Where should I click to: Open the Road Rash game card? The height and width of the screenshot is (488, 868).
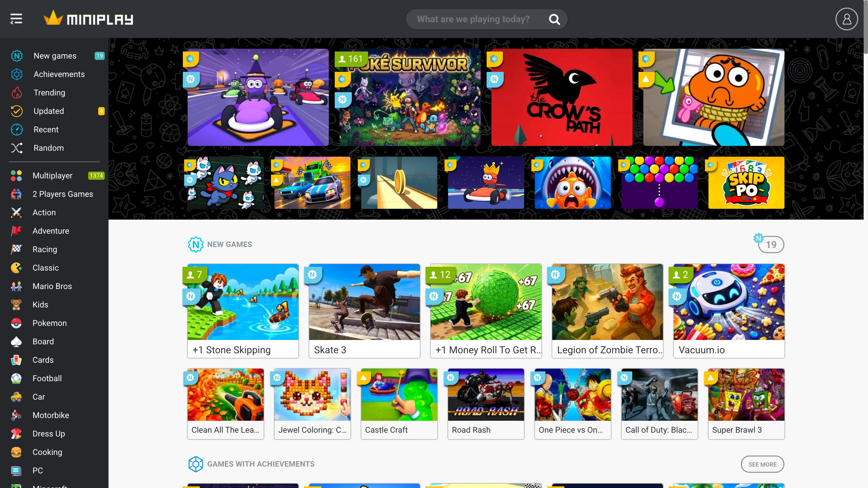486,404
